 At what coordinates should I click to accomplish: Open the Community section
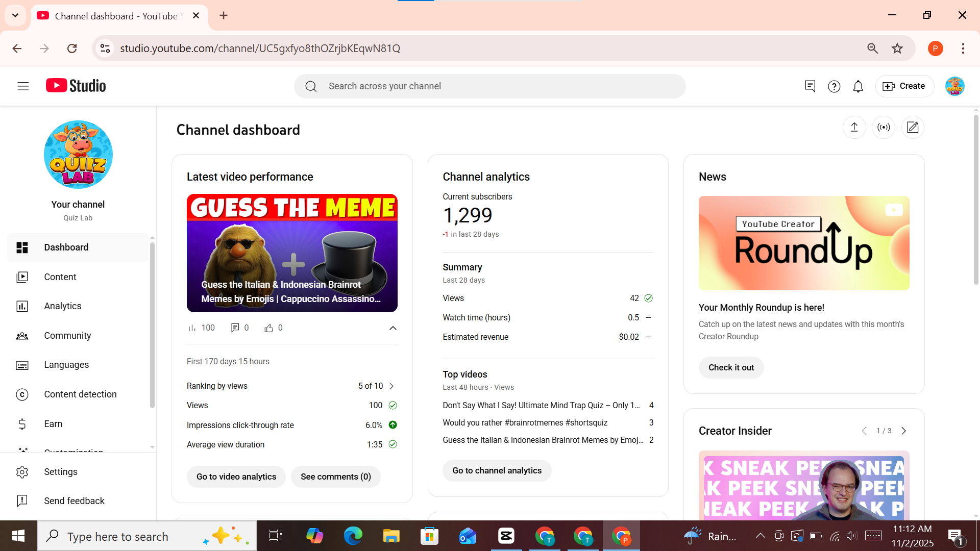tap(67, 335)
